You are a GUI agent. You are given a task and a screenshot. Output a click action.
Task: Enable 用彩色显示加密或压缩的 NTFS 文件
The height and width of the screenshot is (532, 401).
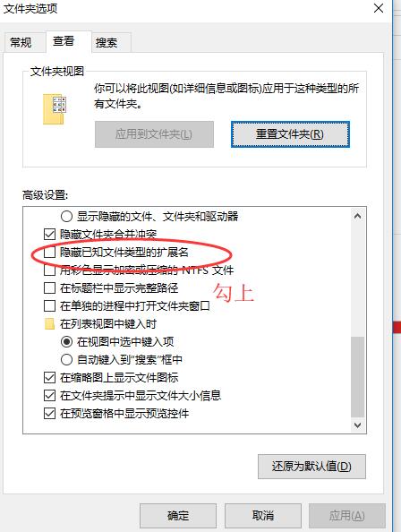tap(49, 270)
